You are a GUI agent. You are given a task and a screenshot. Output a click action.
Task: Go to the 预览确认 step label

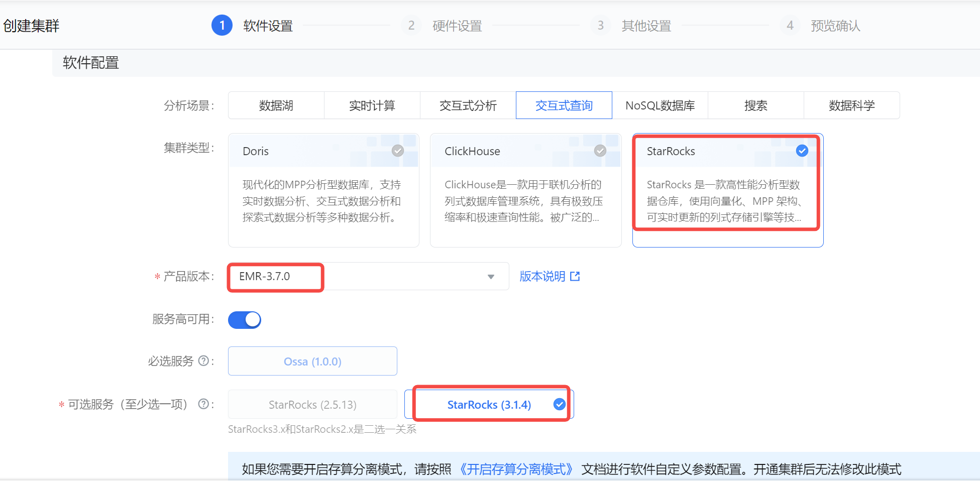[836, 26]
